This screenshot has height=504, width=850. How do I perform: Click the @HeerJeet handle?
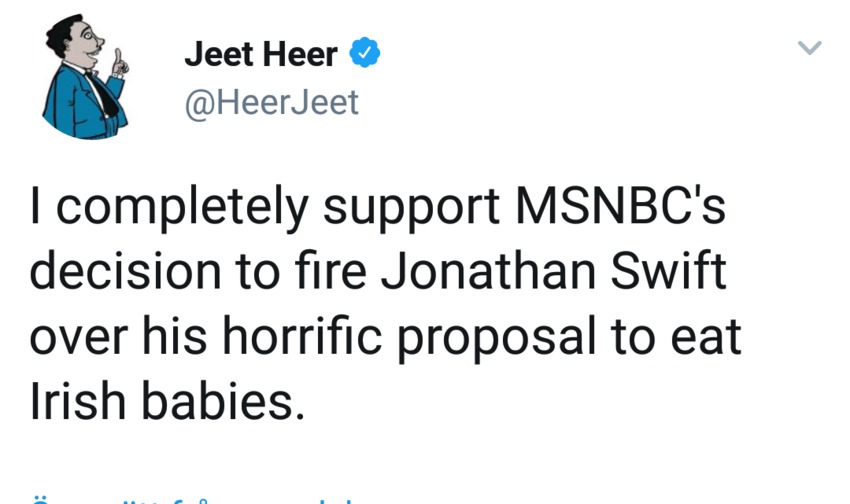tap(271, 102)
